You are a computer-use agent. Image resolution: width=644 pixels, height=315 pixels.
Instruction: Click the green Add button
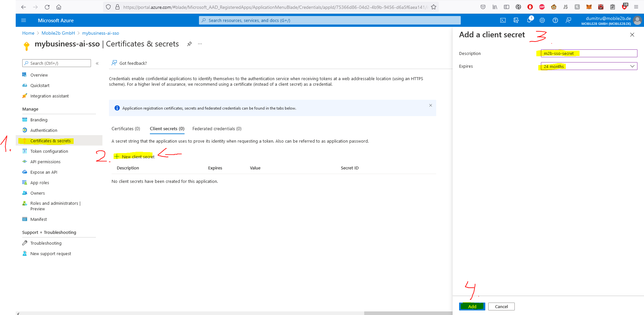tap(472, 306)
